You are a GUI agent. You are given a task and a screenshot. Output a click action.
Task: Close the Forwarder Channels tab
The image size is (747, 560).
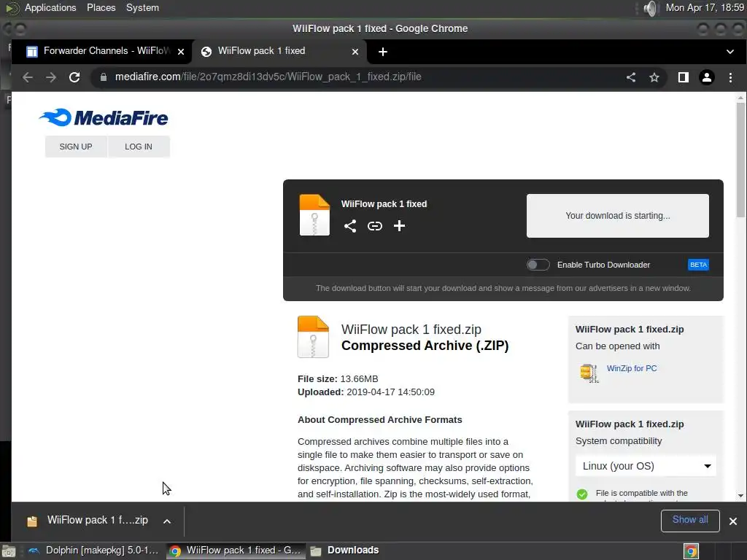click(x=181, y=52)
